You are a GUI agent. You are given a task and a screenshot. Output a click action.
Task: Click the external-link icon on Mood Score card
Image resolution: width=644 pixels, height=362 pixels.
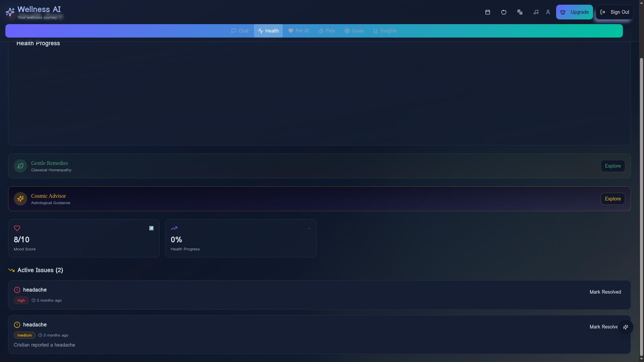pos(151,228)
